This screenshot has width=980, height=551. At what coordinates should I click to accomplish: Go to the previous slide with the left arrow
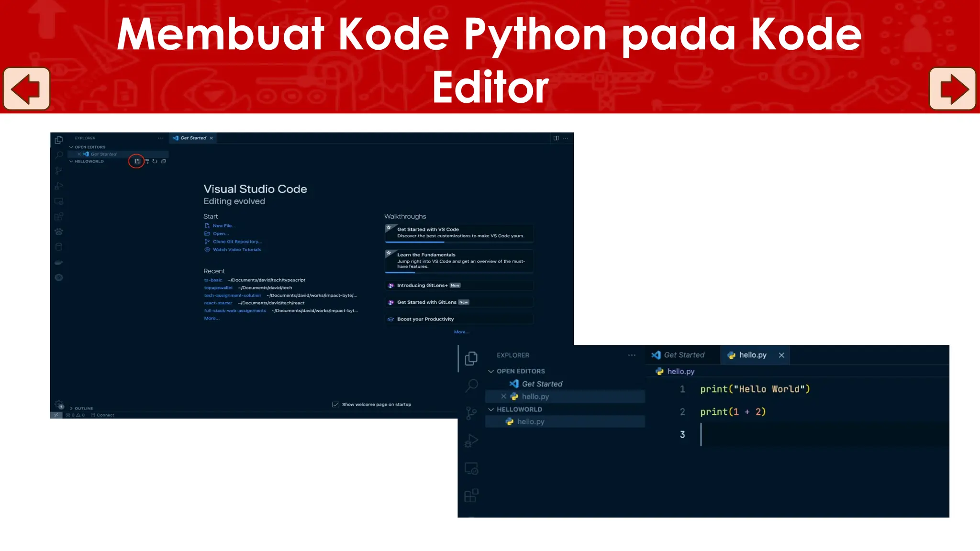[x=26, y=89]
